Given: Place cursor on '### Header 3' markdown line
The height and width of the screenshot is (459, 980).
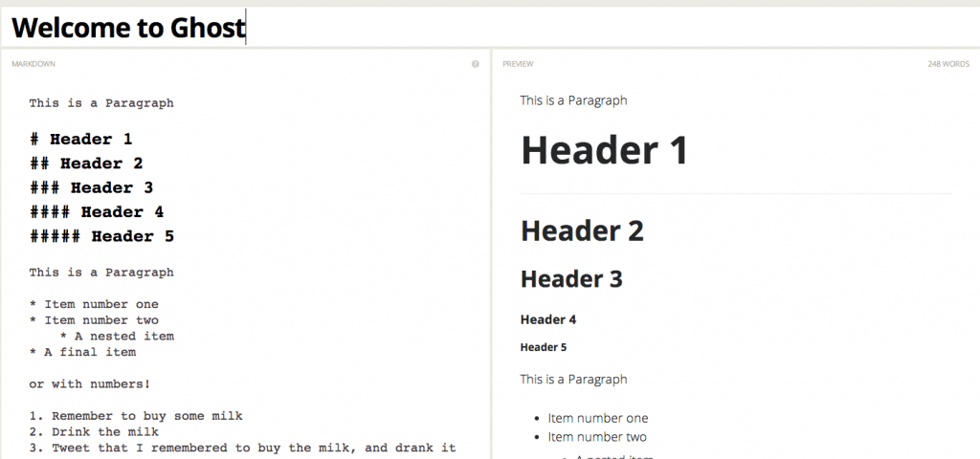Looking at the screenshot, I should click(x=91, y=187).
